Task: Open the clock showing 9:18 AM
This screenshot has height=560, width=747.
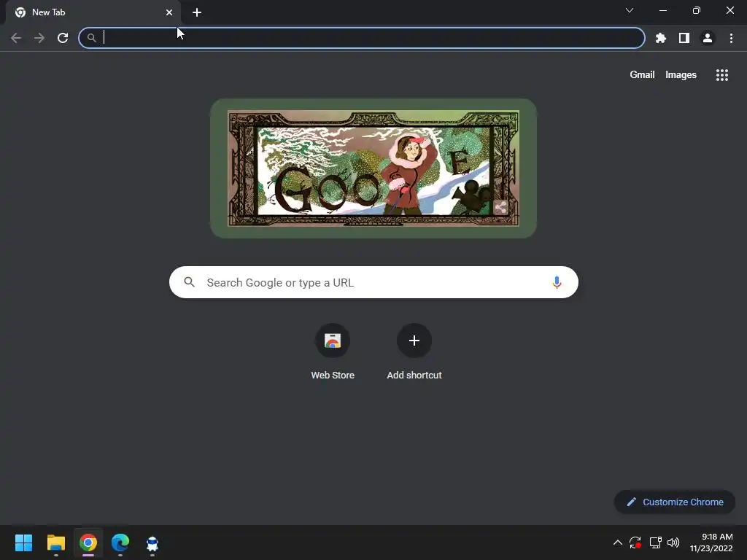Action: tap(711, 542)
